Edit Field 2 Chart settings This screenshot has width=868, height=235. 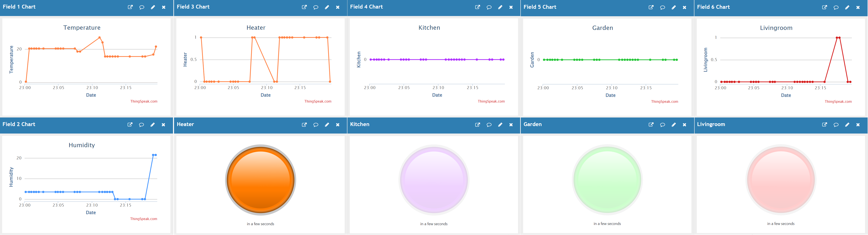tap(153, 125)
